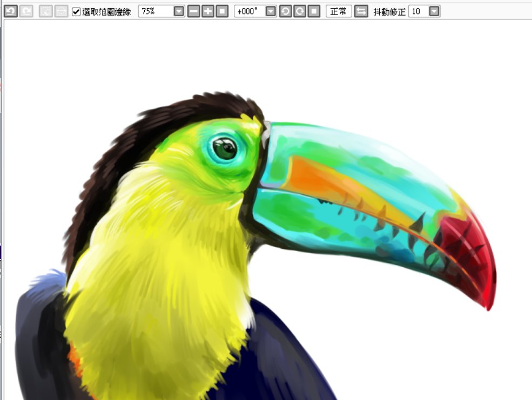The width and height of the screenshot is (532, 400).
Task: Rotate canvas counterclockwise icon
Action: [285, 11]
